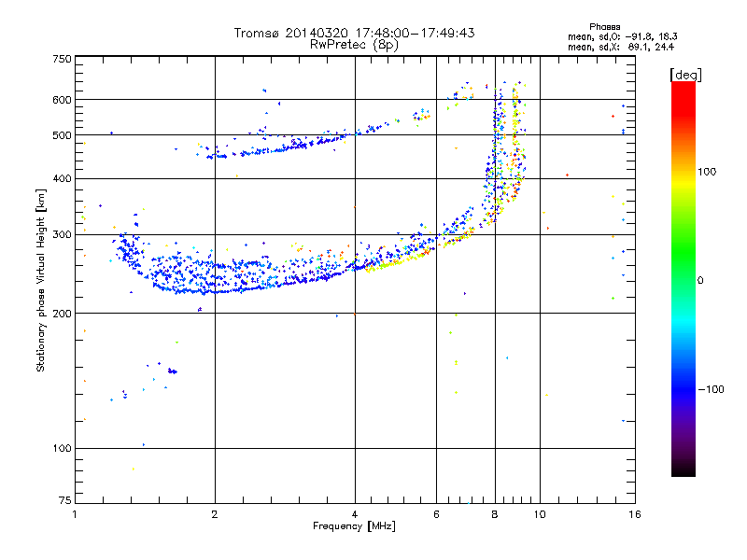The height and width of the screenshot is (560, 747).
Task: Click the 'mean, sd,X: 89.1, 24.4' line
Action: [621, 47]
